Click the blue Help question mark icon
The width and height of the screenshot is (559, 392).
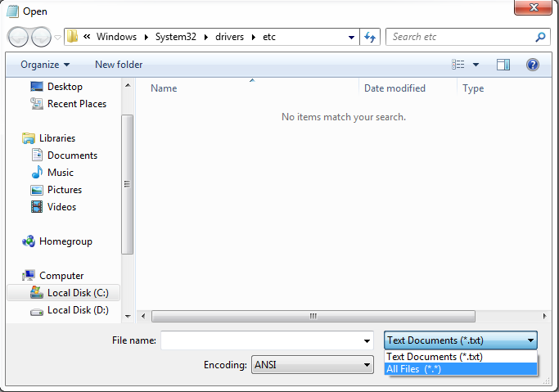pos(532,65)
